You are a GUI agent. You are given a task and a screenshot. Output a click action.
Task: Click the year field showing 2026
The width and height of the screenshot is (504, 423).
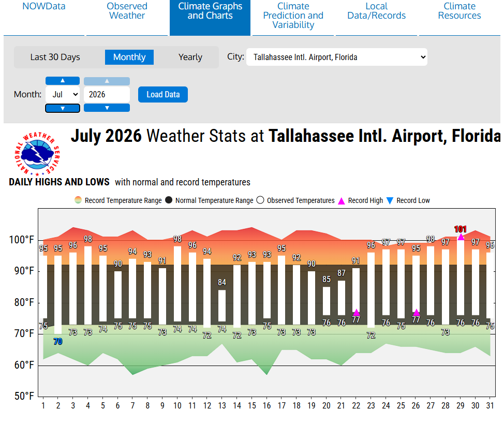point(107,95)
